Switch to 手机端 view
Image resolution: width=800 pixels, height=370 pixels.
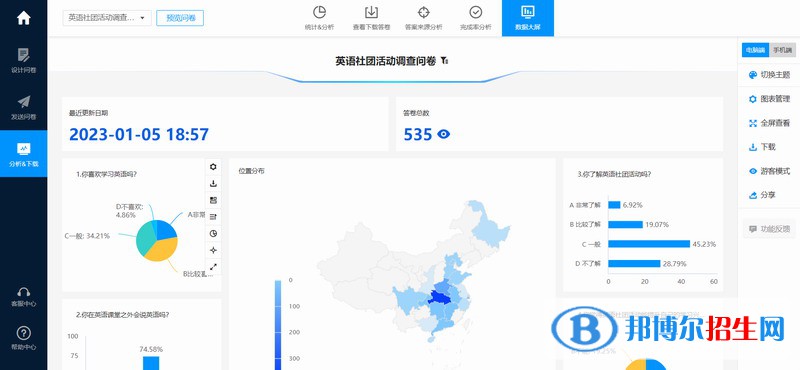[782, 51]
